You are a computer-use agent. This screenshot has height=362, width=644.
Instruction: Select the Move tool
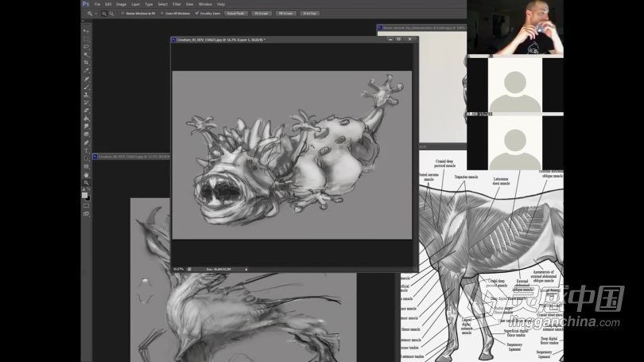coord(86,31)
